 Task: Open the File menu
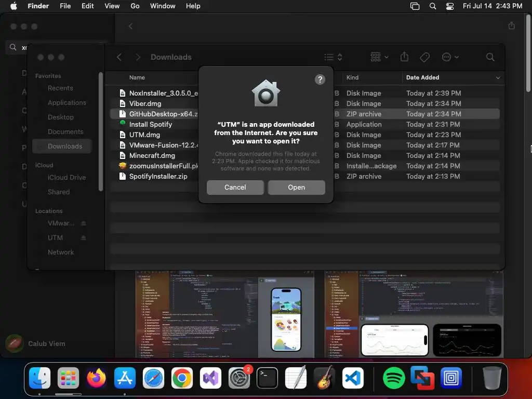(65, 6)
